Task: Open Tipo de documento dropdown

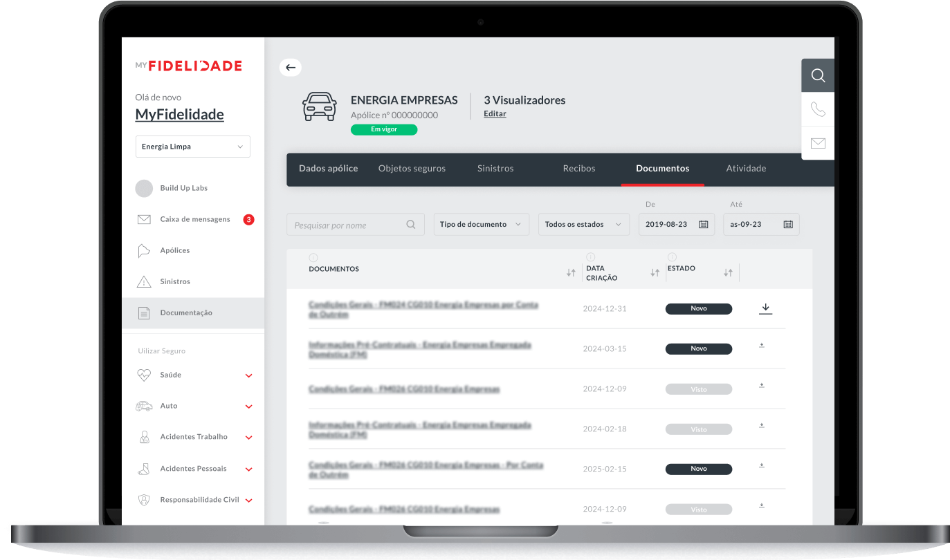Action: (481, 224)
